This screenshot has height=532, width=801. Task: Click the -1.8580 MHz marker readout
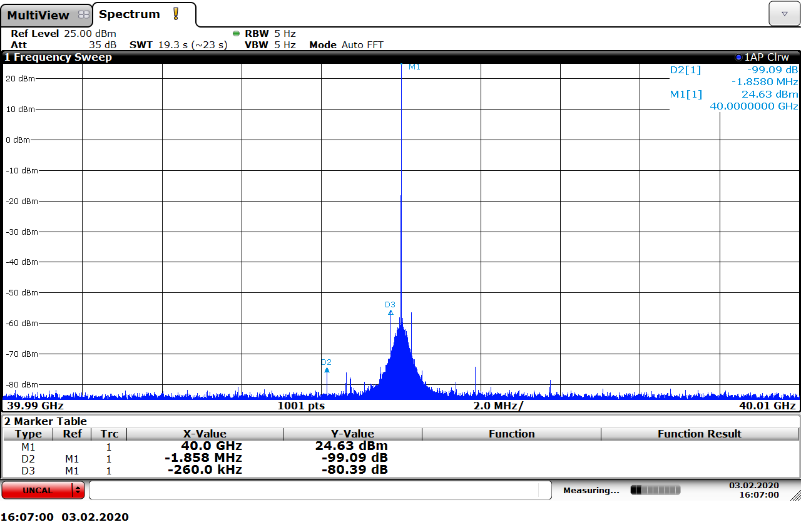pos(765,82)
